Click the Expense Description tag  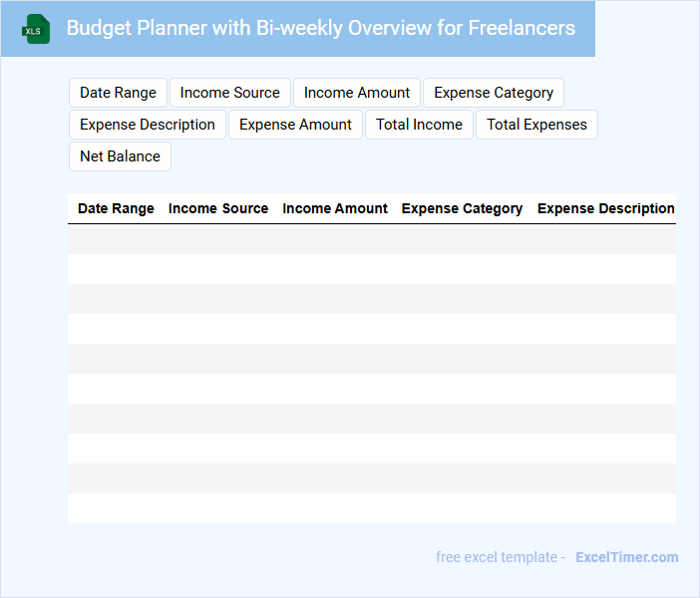tap(148, 125)
